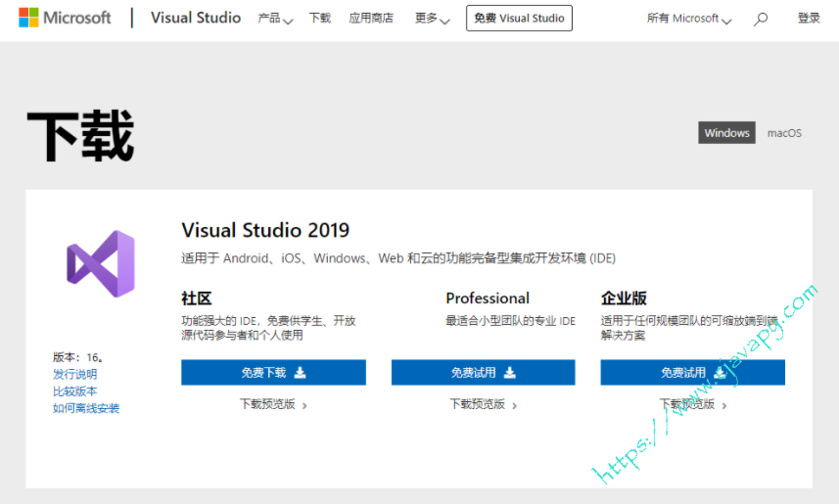
Task: Click the Professional edition heading
Action: tap(488, 298)
